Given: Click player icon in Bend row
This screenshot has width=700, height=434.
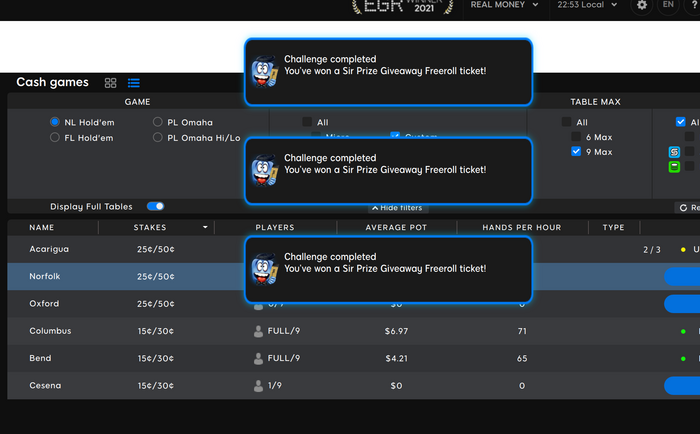Looking at the screenshot, I should 258,358.
